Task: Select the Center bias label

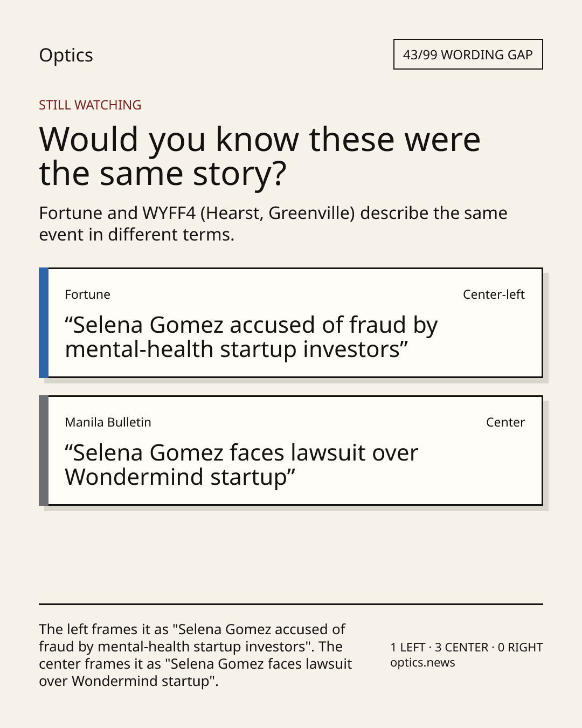Action: [505, 422]
